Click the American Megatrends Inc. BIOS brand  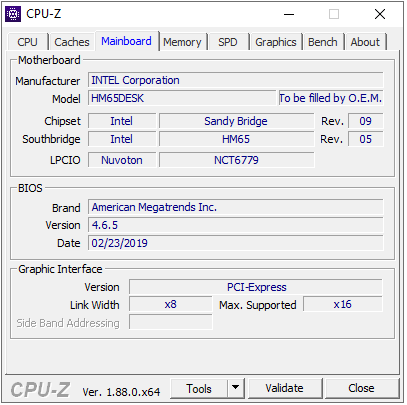[x=236, y=207]
